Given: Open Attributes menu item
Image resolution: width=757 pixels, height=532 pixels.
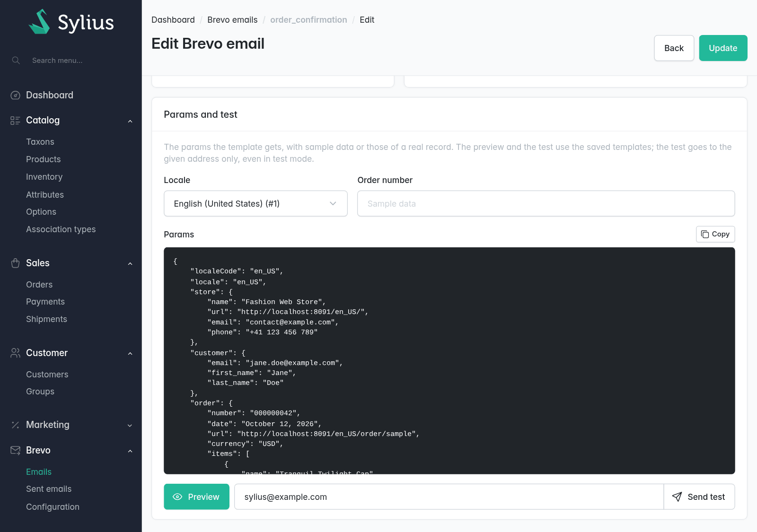Looking at the screenshot, I should click(45, 195).
